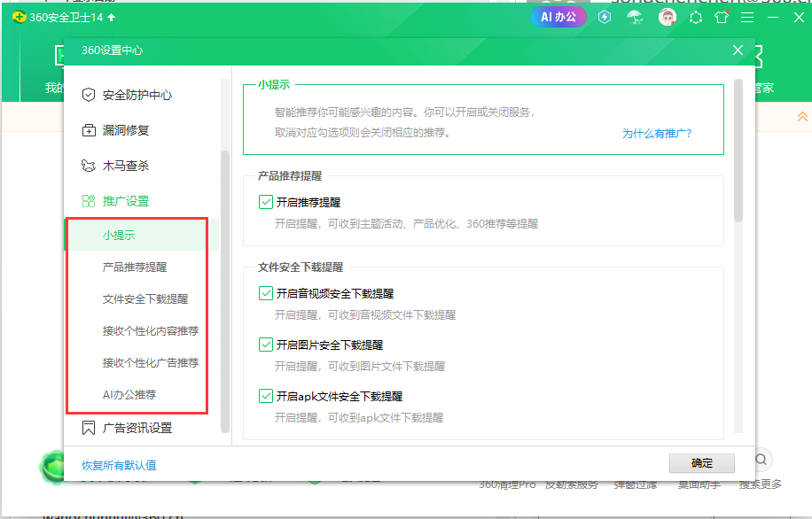Screen dimensions: 812x519
Task: Click the settings content vertical scrollbar
Action: 738,151
